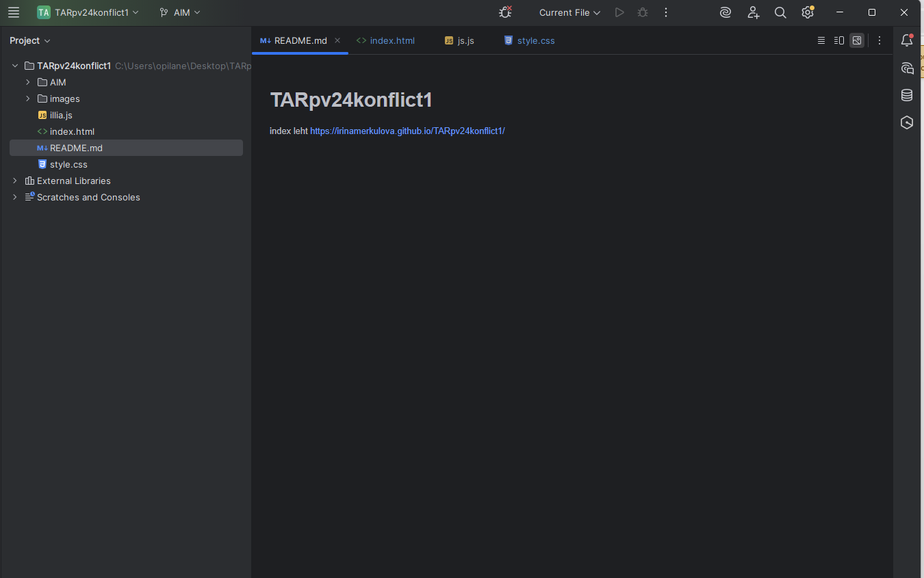Open the AI Assistant tool window
The image size is (924, 578).
pyautogui.click(x=907, y=68)
